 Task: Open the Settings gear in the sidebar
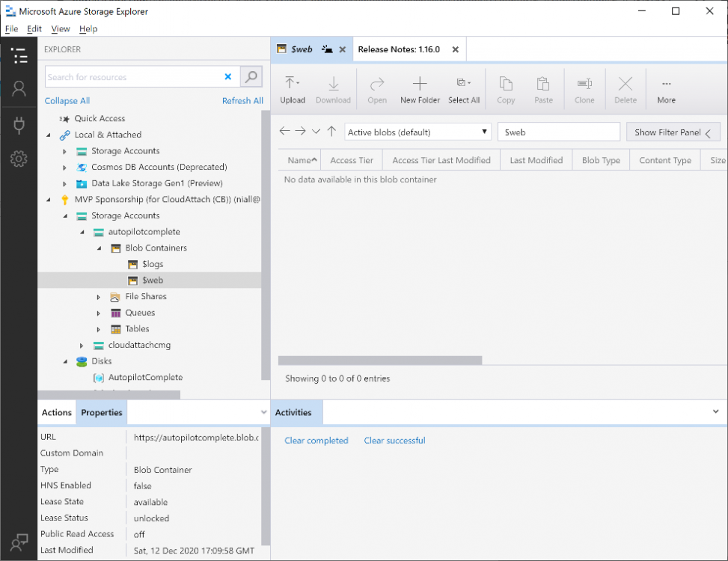point(19,159)
